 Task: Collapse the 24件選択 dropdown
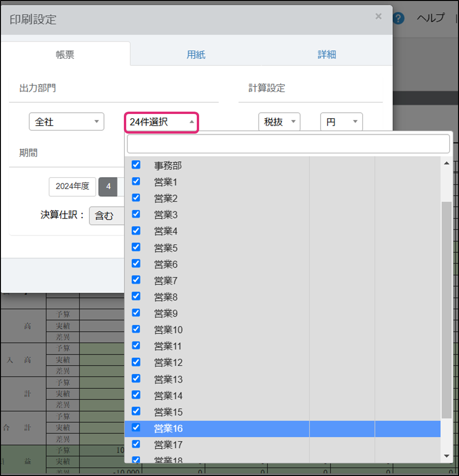tap(162, 122)
